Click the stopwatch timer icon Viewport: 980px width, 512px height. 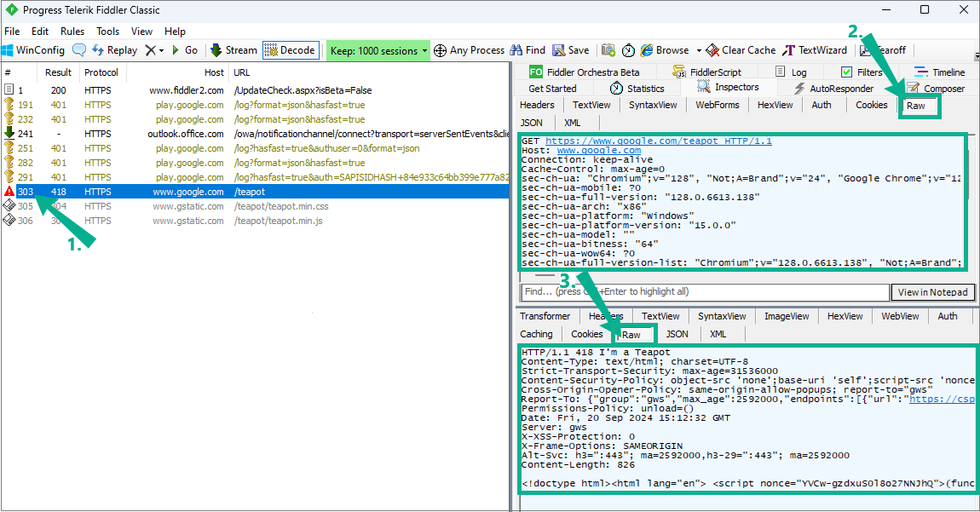point(628,50)
